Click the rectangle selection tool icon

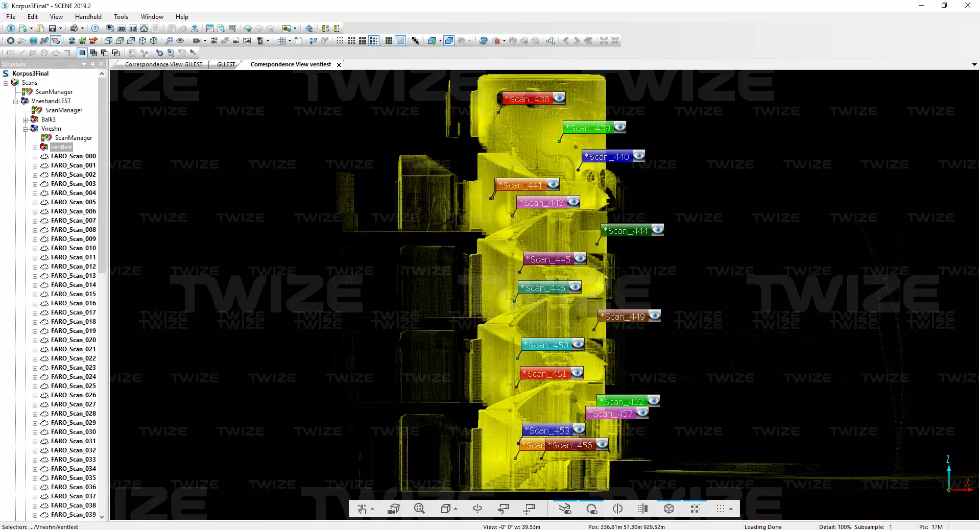(x=10, y=53)
